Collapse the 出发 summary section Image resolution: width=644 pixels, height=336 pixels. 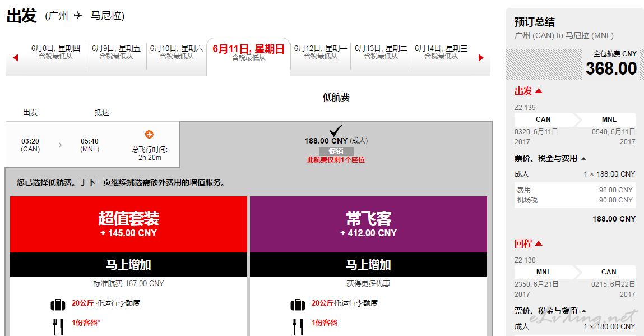[x=538, y=91]
